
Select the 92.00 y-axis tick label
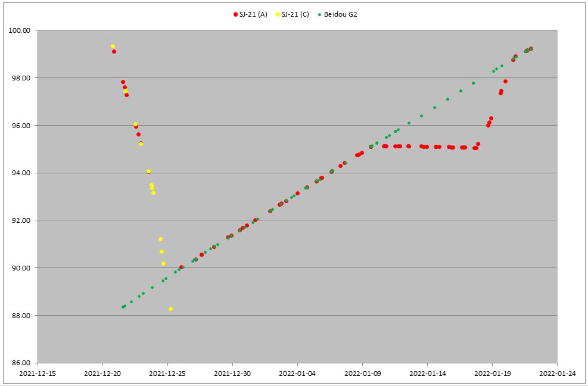pos(21,220)
